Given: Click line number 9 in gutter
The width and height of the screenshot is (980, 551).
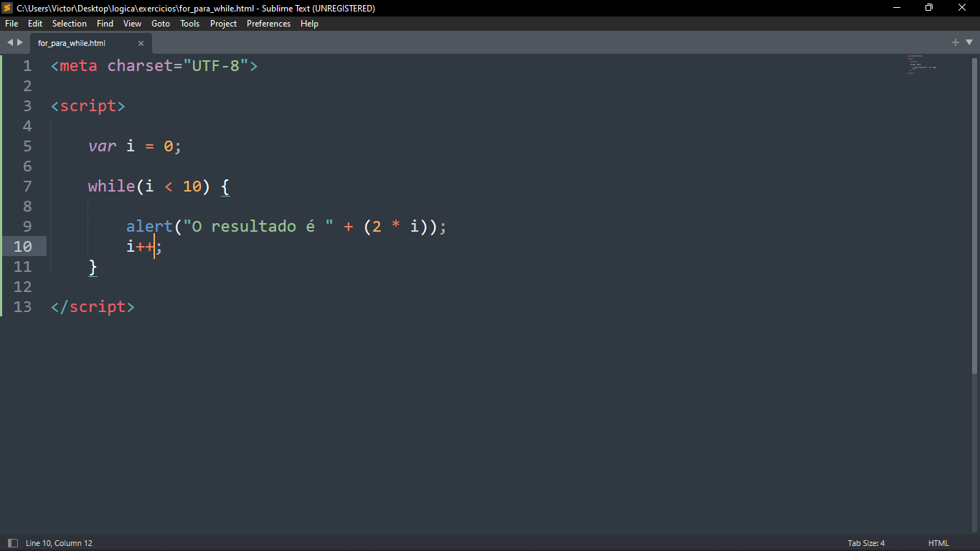Looking at the screenshot, I should 27,227.
